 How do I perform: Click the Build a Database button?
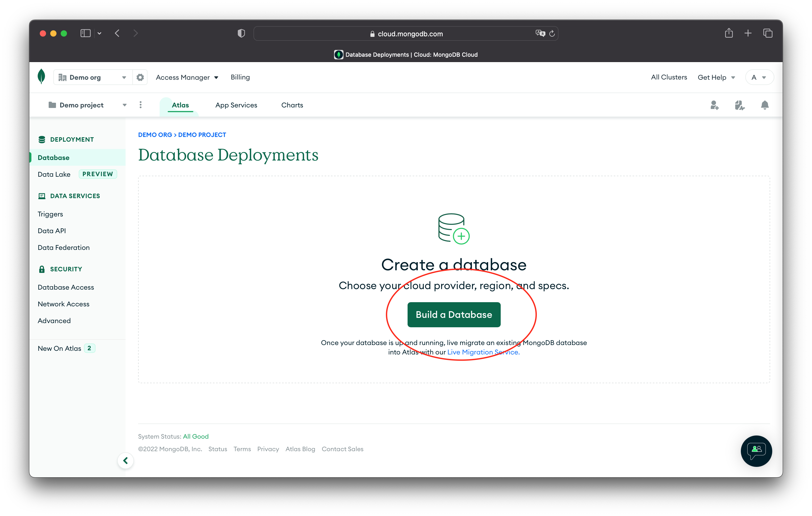pyautogui.click(x=454, y=314)
